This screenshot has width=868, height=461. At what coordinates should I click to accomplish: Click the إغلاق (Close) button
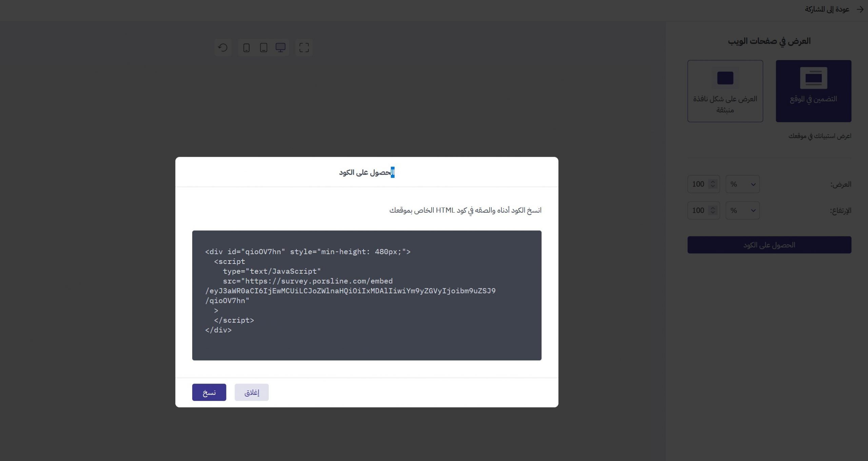(x=252, y=392)
